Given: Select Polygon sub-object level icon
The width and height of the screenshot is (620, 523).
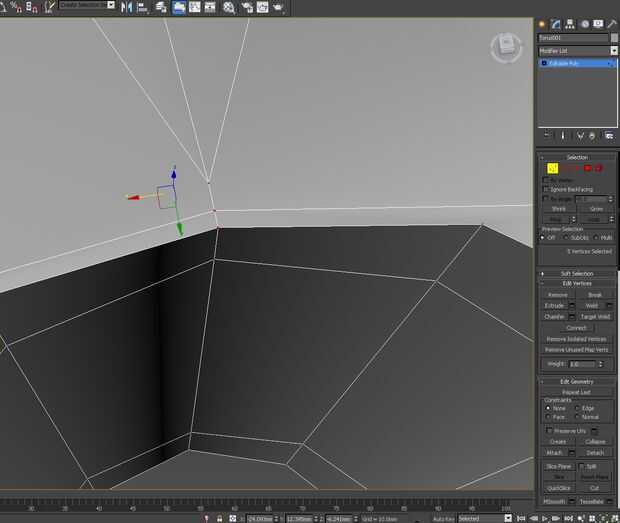Looking at the screenshot, I should point(588,168).
